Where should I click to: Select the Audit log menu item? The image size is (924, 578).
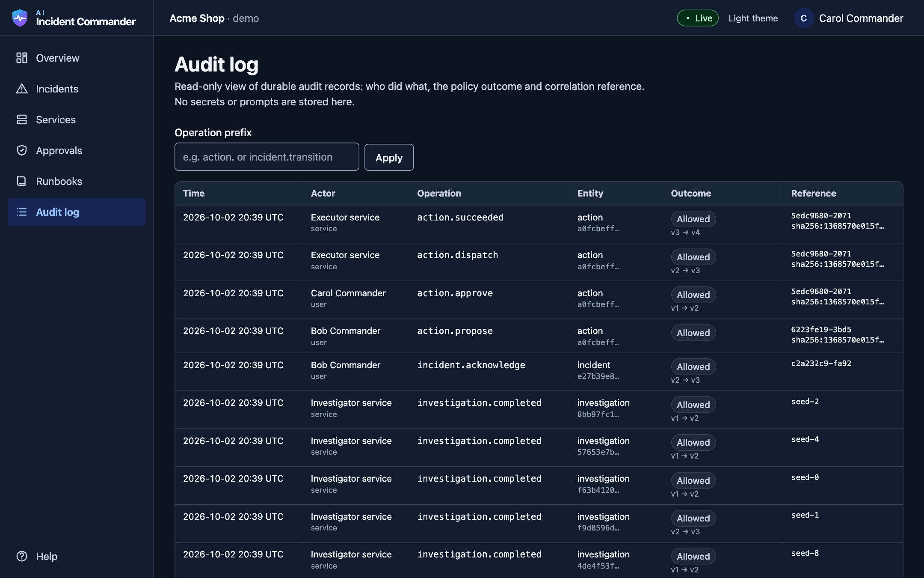[77, 212]
